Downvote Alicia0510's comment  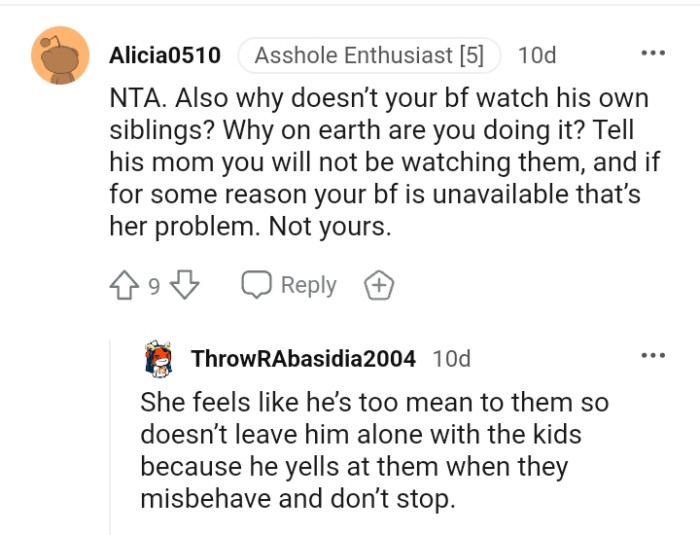tap(184, 286)
